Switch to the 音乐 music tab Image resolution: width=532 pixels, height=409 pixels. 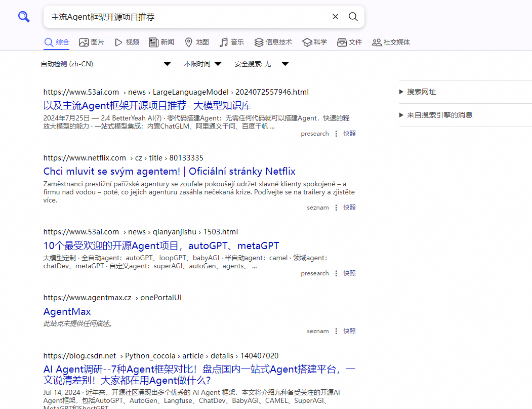232,43
